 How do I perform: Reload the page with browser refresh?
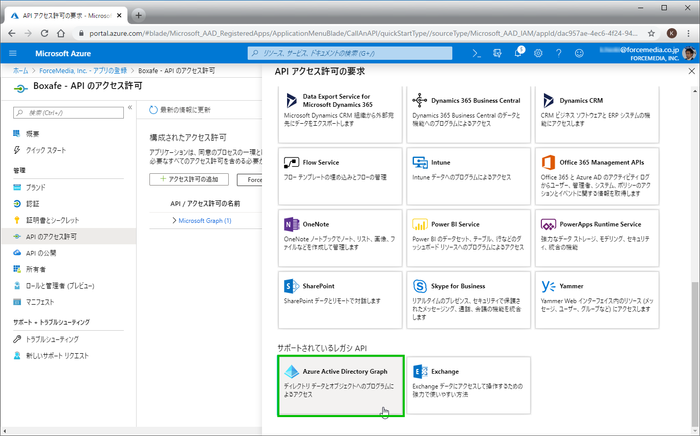click(x=44, y=33)
